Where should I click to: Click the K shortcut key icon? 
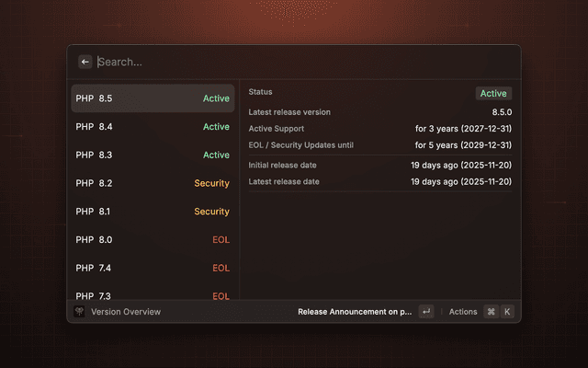pyautogui.click(x=506, y=312)
